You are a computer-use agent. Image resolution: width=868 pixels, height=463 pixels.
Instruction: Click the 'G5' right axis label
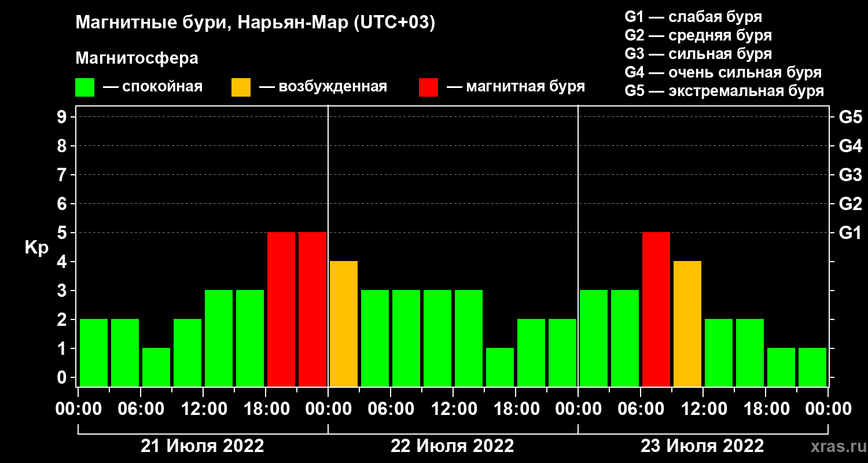pos(850,117)
